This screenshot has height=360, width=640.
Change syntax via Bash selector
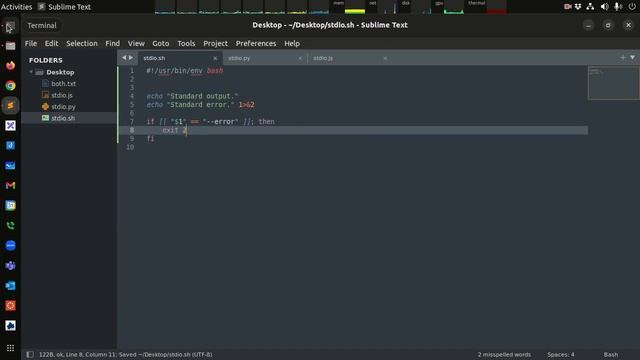click(611, 354)
